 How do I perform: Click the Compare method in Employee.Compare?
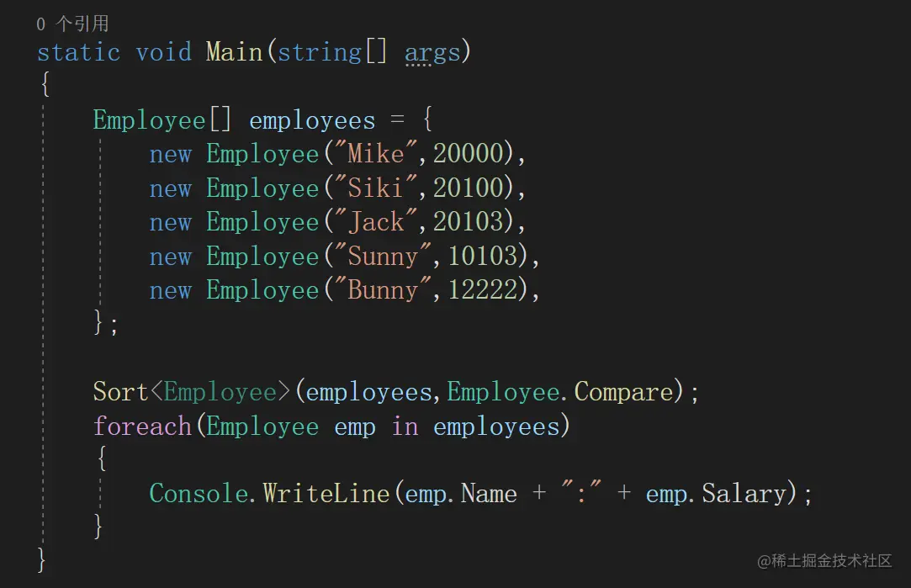(x=624, y=392)
